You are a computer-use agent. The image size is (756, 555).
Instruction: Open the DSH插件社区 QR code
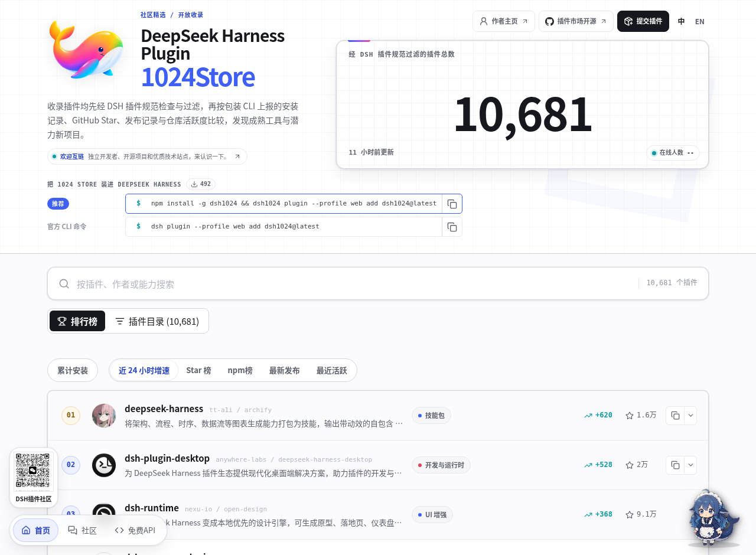(x=34, y=478)
